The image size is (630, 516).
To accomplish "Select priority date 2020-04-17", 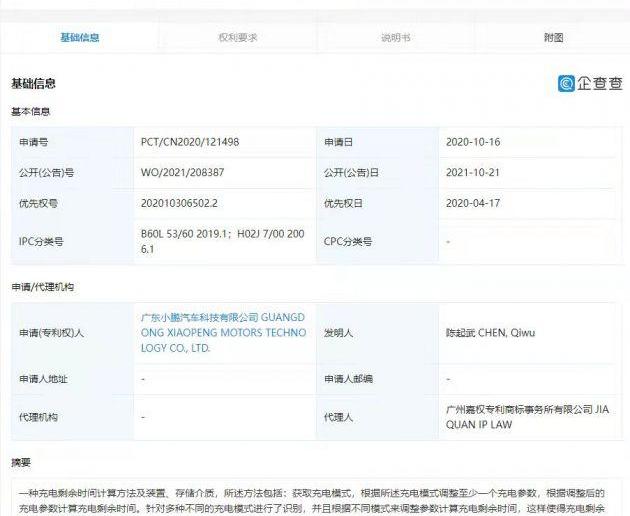I will click(x=473, y=203).
